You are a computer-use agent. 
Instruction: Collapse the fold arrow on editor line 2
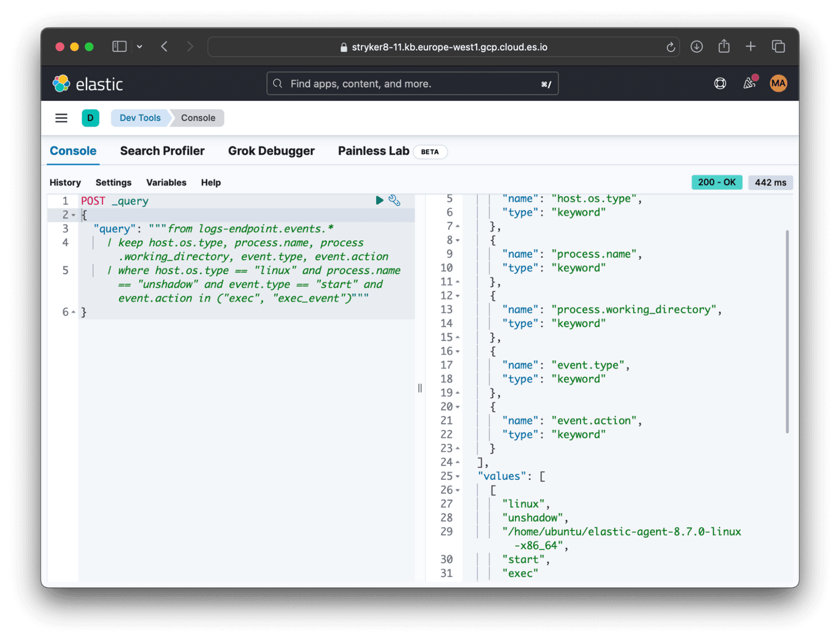73,215
